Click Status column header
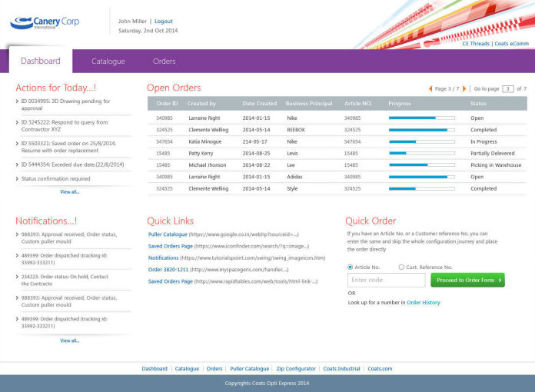Viewport: 535px width, 392px height. pyautogui.click(x=478, y=103)
